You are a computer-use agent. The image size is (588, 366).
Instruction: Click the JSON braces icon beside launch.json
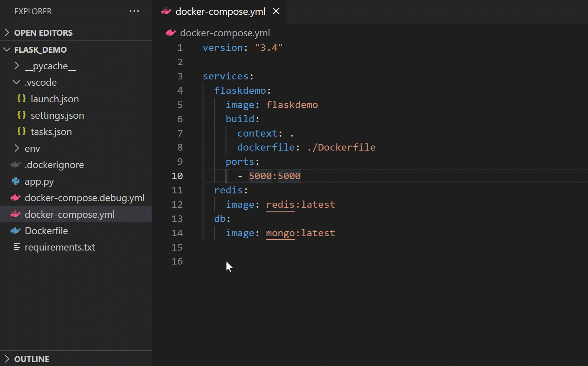[21, 99]
